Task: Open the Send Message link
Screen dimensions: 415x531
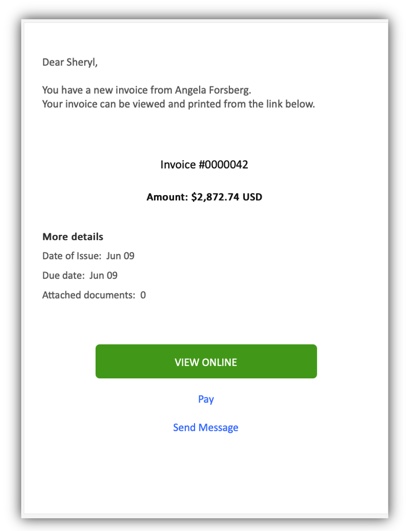Action: click(206, 427)
